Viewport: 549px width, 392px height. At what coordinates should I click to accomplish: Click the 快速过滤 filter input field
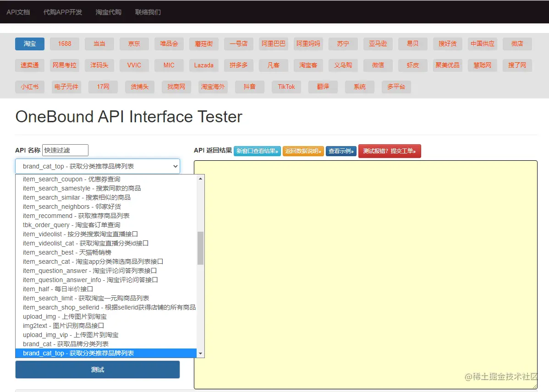tap(65, 150)
